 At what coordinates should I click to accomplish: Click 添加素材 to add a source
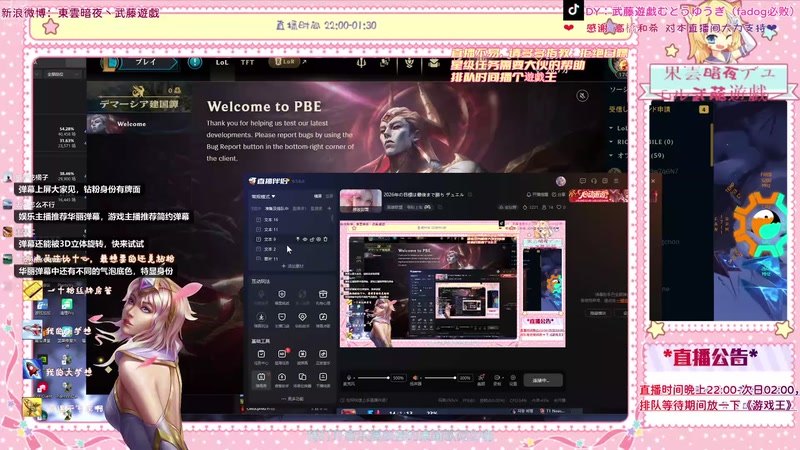292,266
